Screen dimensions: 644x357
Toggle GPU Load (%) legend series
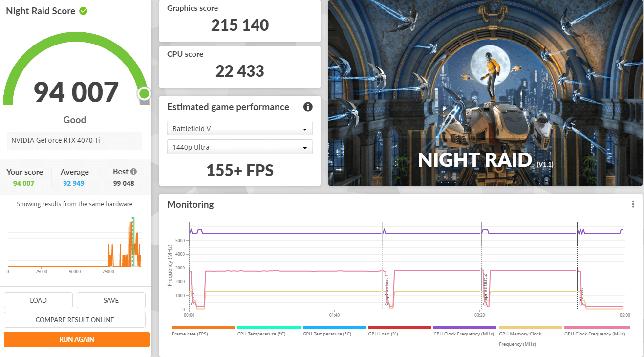coord(400,331)
